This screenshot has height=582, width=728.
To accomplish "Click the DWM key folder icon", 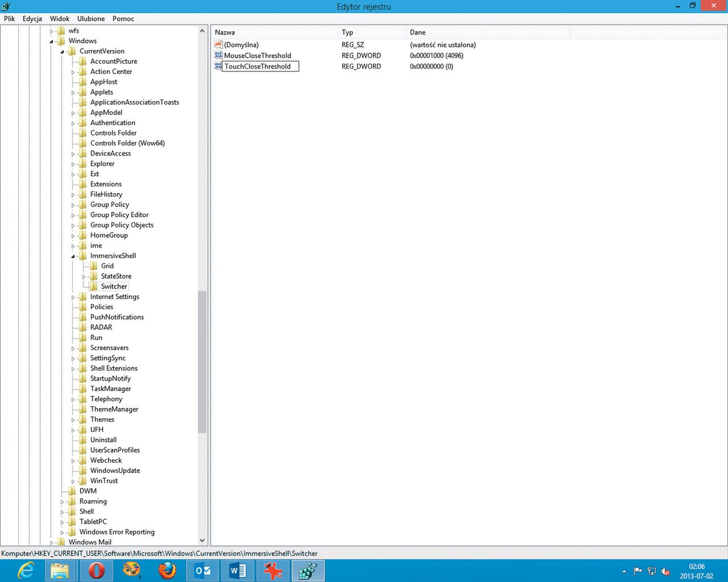I will pyautogui.click(x=72, y=491).
